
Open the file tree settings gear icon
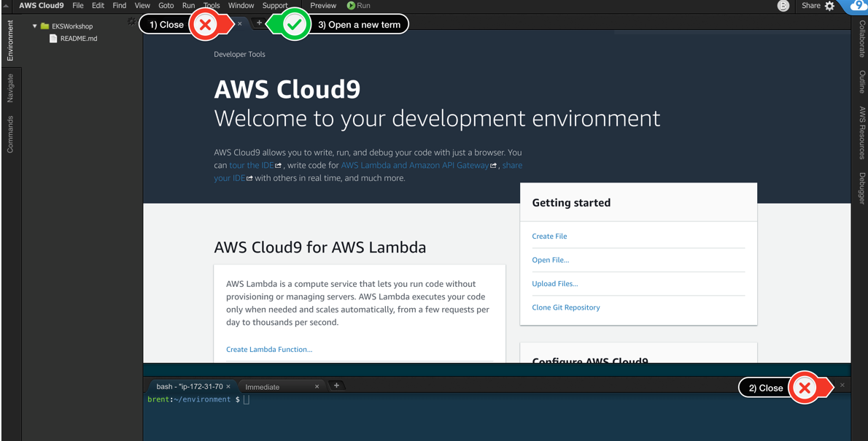pos(131,22)
